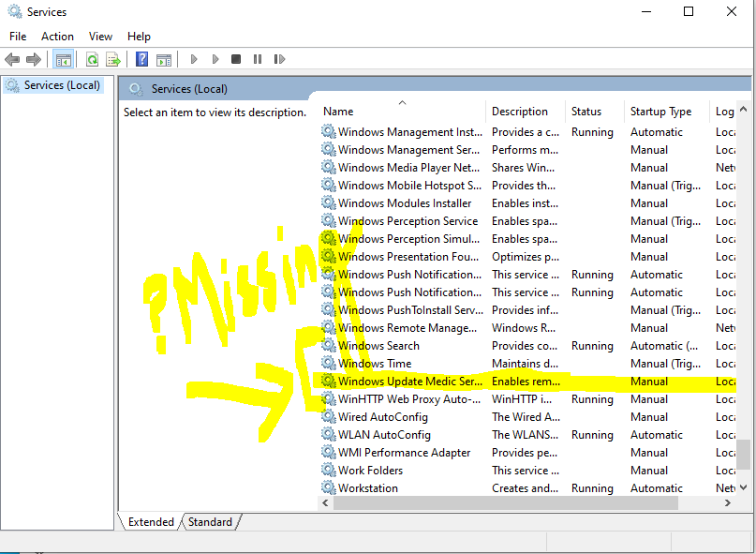Toggle the Show/Hide Console Tree icon
The image size is (756, 554).
[x=63, y=59]
